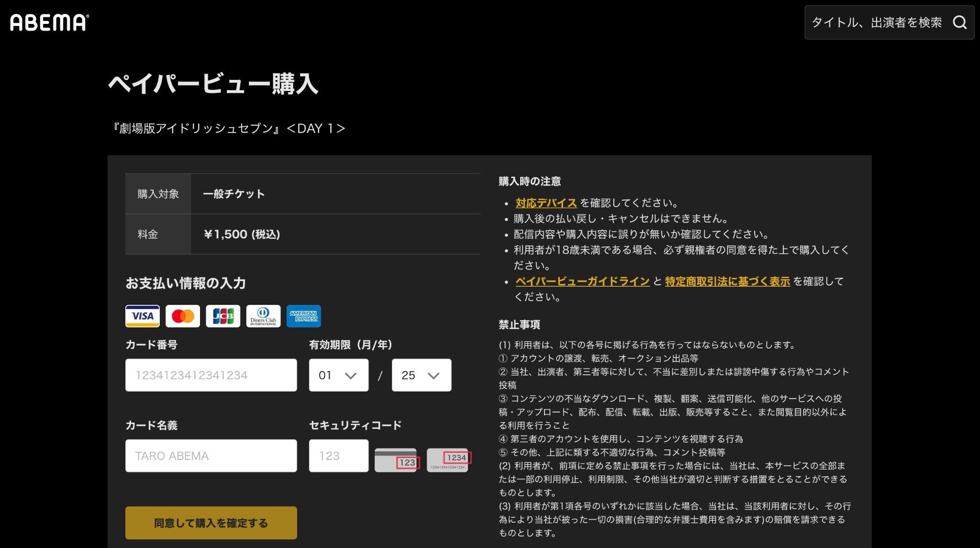Click the ⑤ その他、上記に類する line
This screenshot has width=980, height=548.
coord(612,452)
